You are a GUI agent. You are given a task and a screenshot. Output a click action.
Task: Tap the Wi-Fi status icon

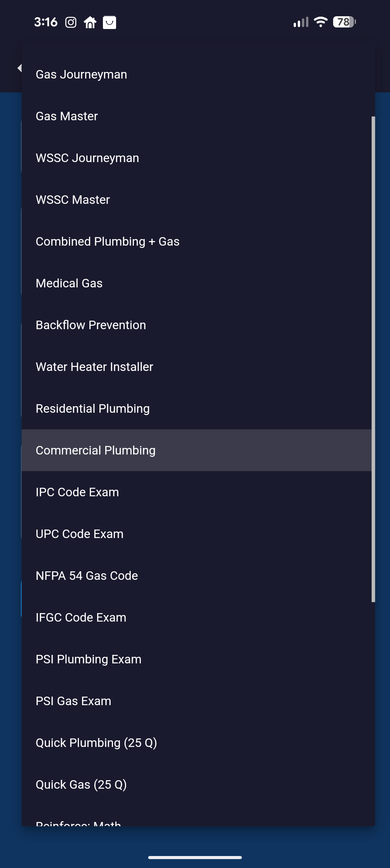(320, 22)
